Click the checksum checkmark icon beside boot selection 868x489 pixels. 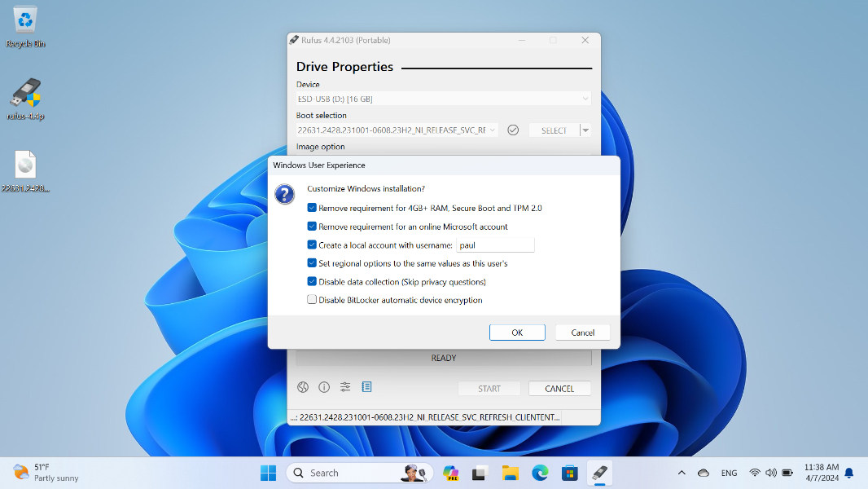513,130
